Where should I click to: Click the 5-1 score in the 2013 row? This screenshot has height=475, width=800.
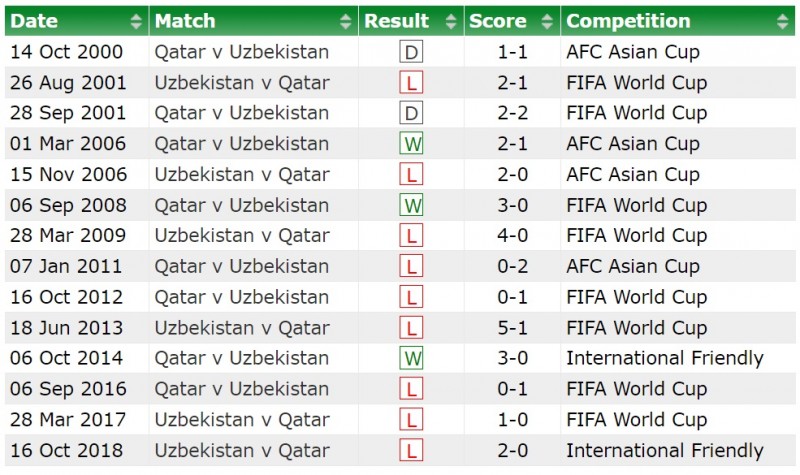point(511,328)
